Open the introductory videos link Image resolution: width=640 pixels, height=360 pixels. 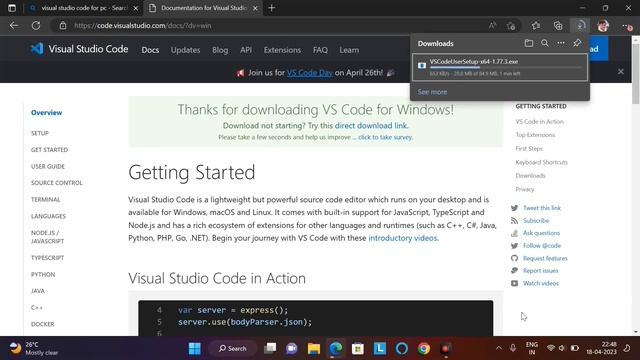[x=402, y=238]
